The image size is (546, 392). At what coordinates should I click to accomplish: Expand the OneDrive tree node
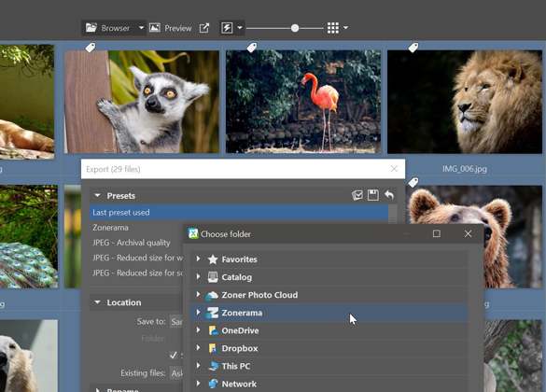pos(198,330)
